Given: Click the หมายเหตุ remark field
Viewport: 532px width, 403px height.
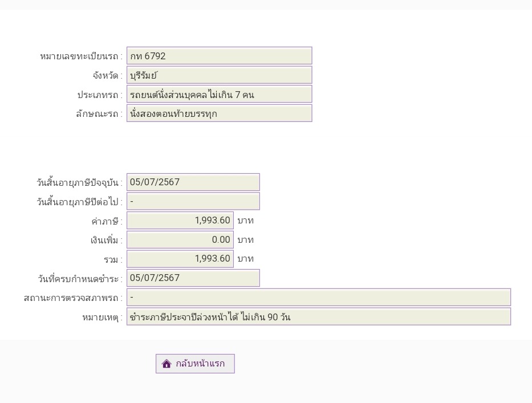Looking at the screenshot, I should coord(319,316).
